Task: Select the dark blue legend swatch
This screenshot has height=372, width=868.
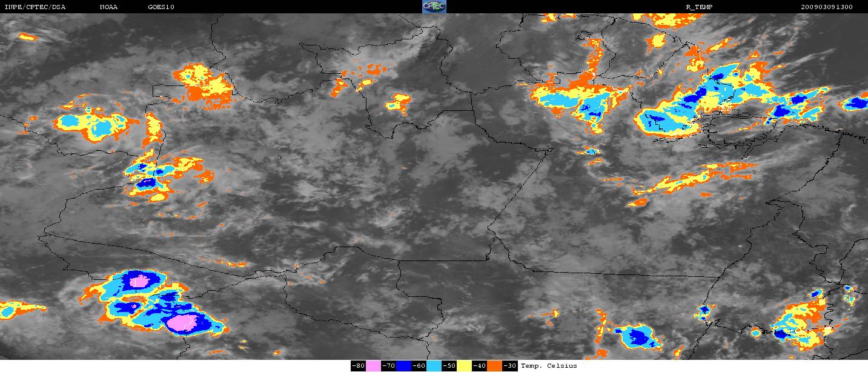Action: [x=403, y=366]
